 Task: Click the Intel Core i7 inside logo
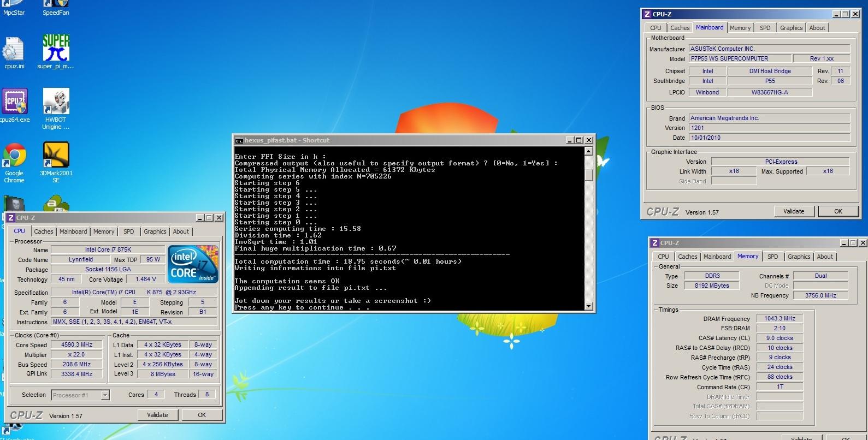pyautogui.click(x=193, y=264)
